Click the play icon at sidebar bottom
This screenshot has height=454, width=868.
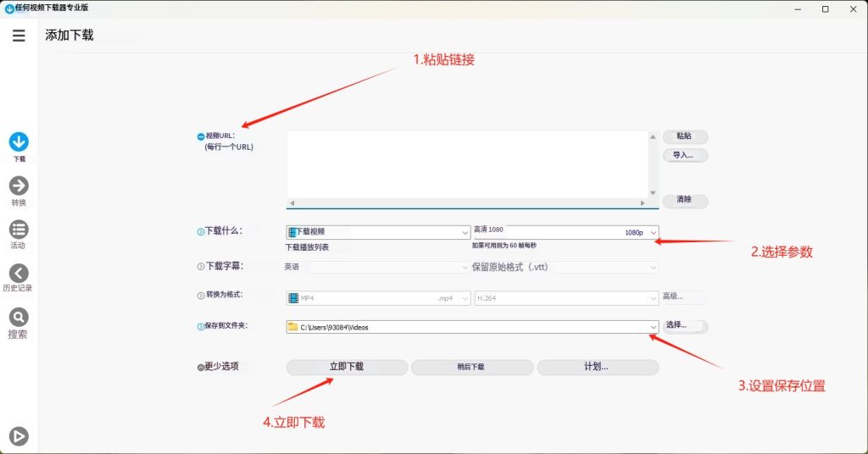click(19, 436)
